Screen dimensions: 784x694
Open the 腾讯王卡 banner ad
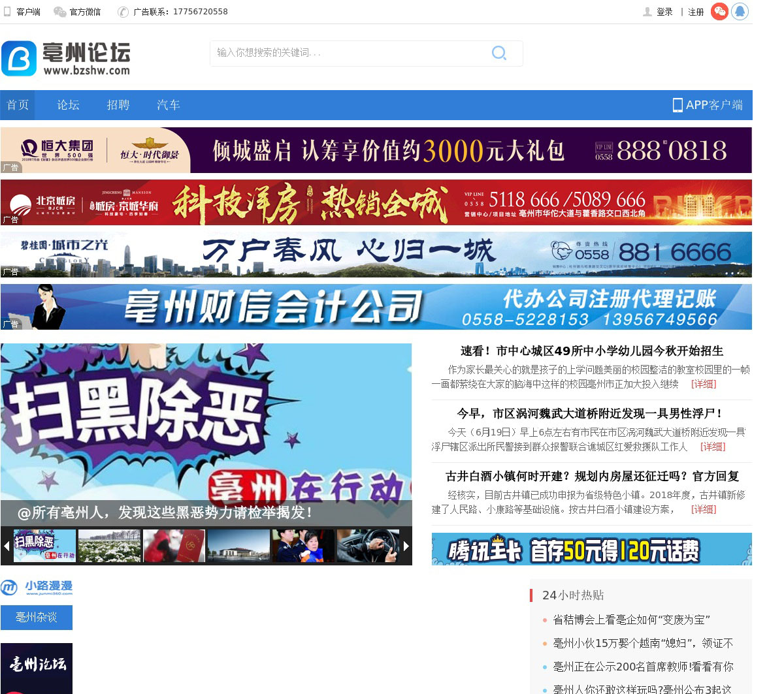[x=592, y=549]
